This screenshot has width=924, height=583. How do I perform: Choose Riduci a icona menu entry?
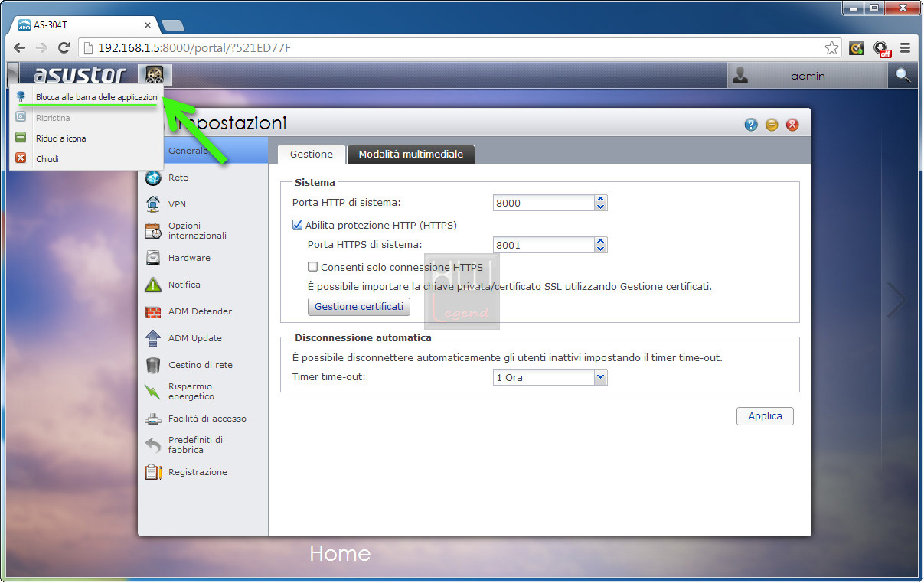[87, 138]
